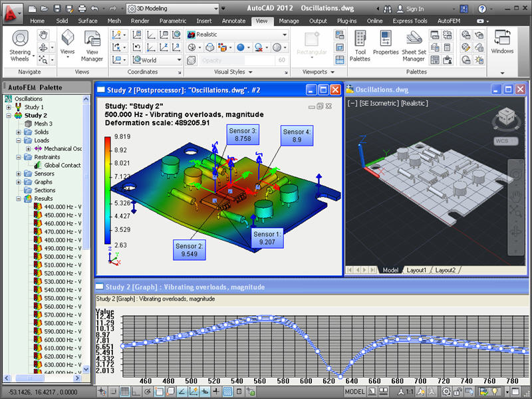Toggle Polar Tracking in status bar
This screenshot has width=532, height=399.
point(148,392)
